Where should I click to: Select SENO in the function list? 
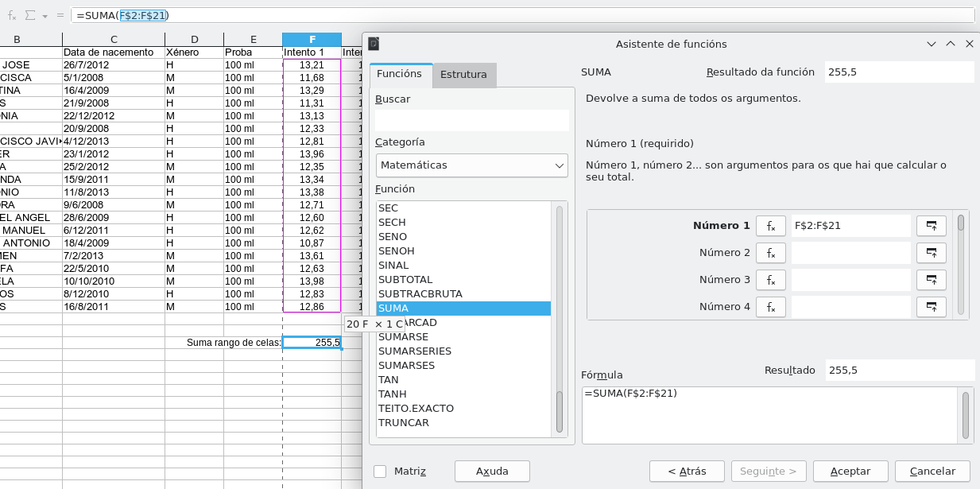463,237
